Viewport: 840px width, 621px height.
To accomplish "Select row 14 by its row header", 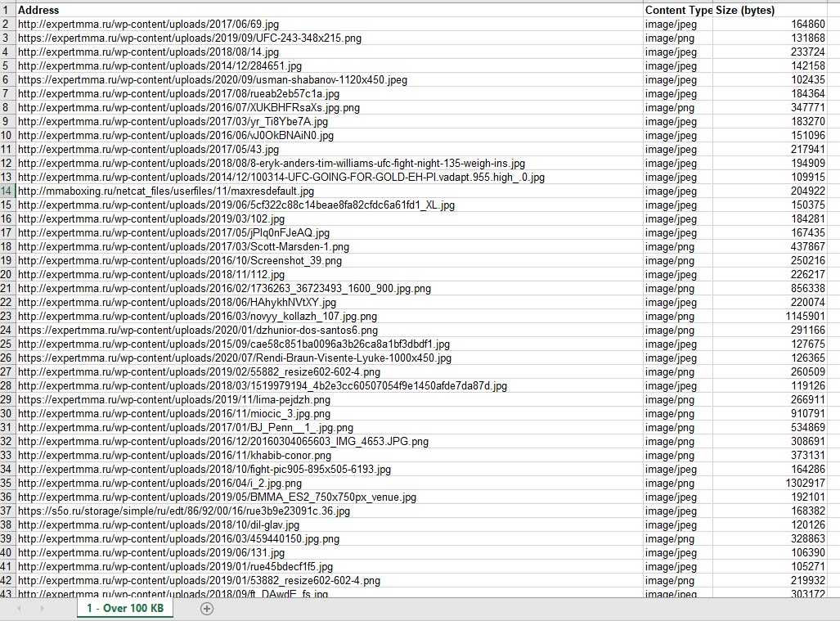I will (7, 191).
